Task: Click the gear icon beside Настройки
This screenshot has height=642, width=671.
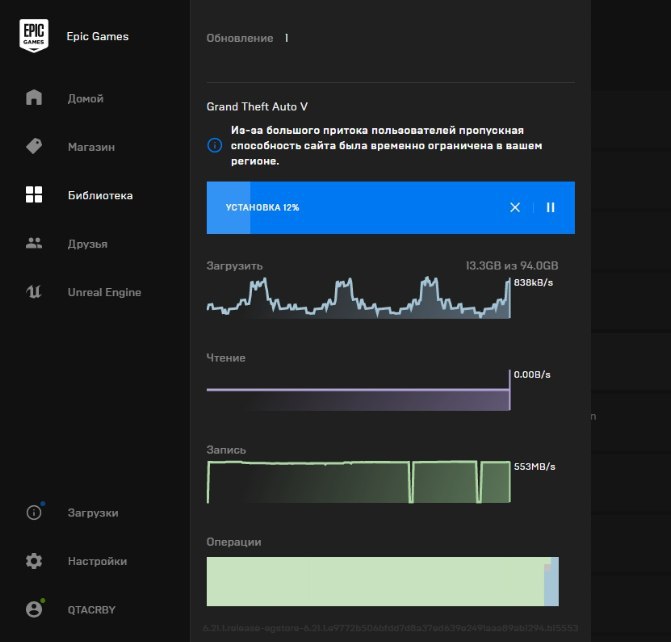Action: point(34,561)
